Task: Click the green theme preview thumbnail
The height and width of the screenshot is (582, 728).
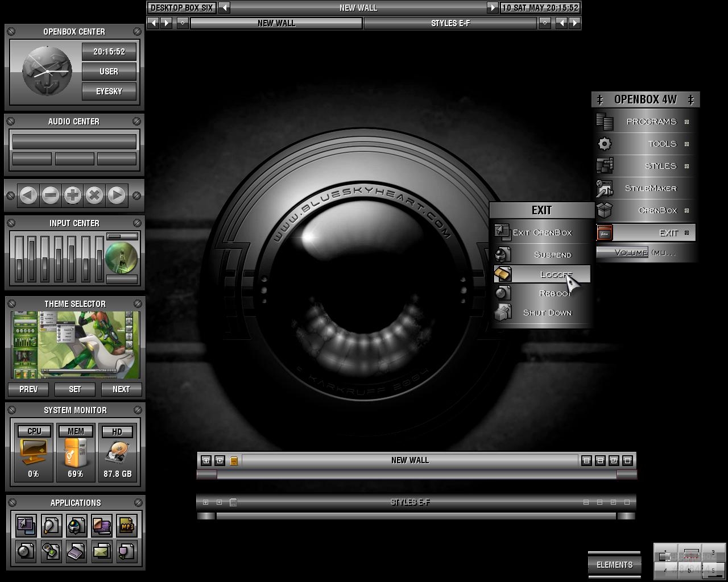Action: tap(76, 345)
